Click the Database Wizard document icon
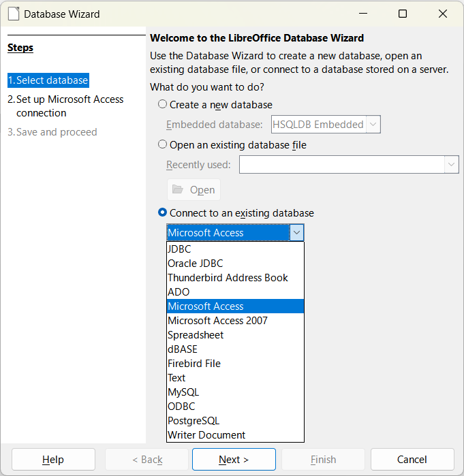464x476 pixels. click(14, 14)
